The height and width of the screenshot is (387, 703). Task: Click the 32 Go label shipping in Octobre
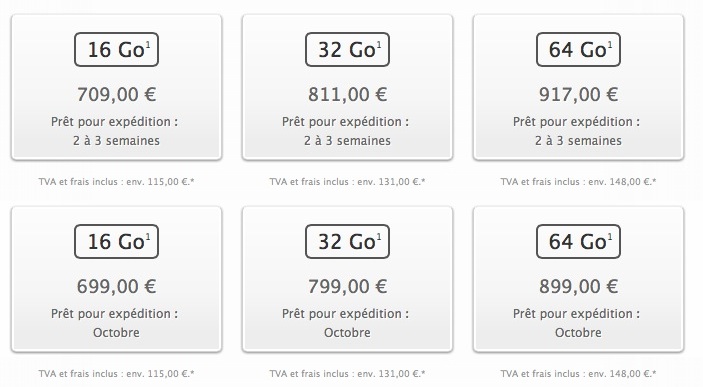click(347, 241)
